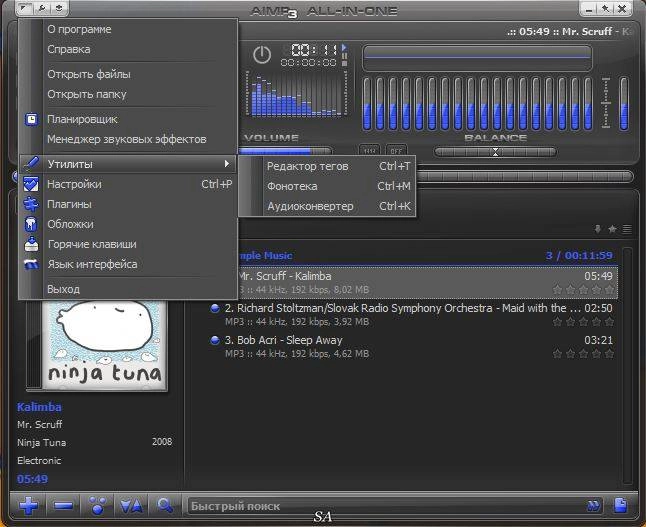The width and height of the screenshot is (646, 527).
Task: Click the plus add files icon
Action: [x=28, y=505]
